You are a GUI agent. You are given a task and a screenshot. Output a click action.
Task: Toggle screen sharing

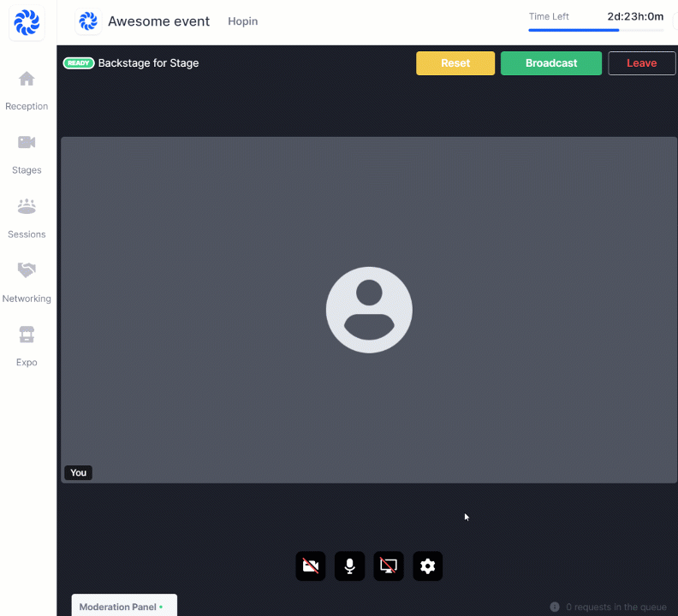[x=389, y=566]
